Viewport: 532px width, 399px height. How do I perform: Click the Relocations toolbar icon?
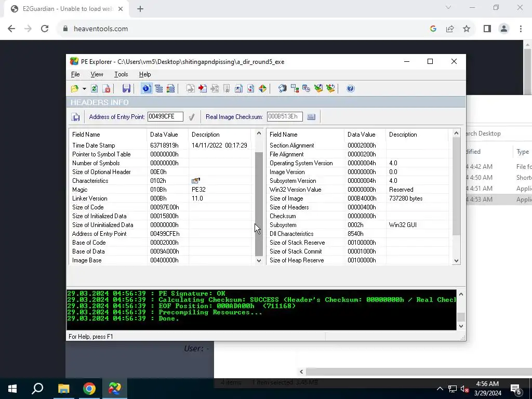pos(250,88)
